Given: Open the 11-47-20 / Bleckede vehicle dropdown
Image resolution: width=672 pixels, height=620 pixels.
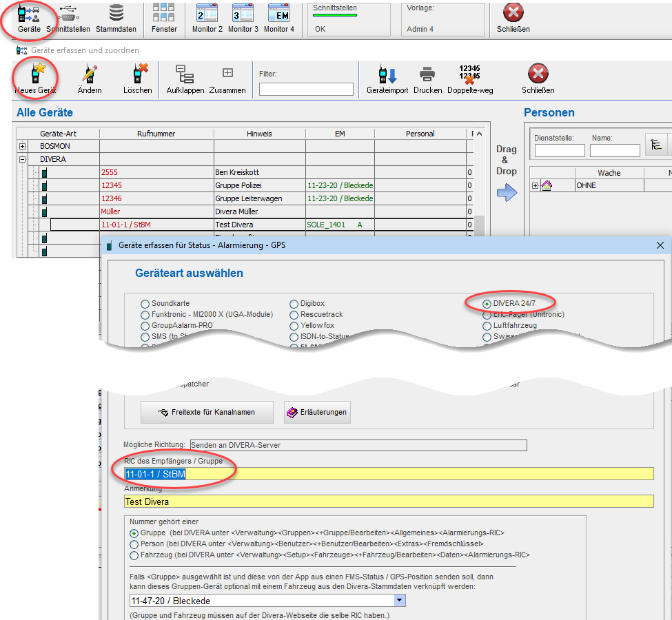Looking at the screenshot, I should pyautogui.click(x=400, y=601).
